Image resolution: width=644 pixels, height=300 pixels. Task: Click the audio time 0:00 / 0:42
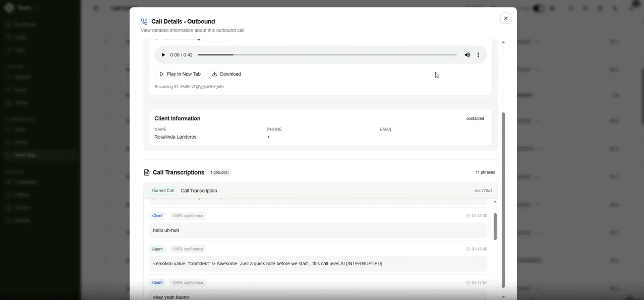182,55
